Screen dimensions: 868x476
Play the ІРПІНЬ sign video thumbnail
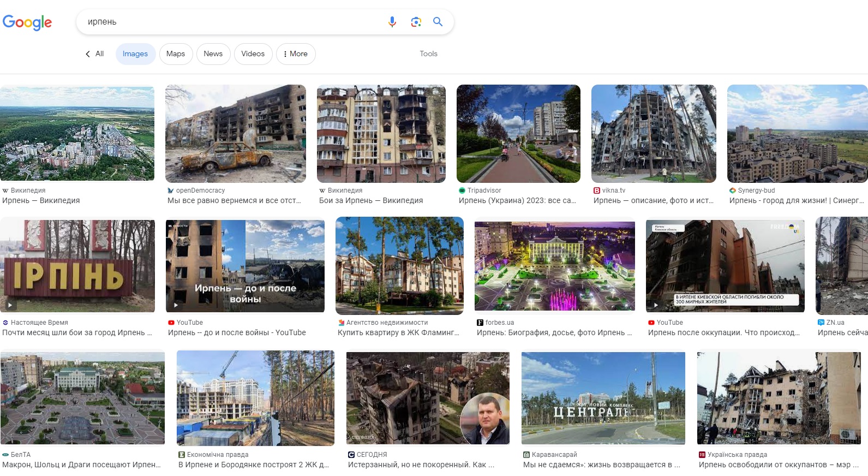click(x=77, y=265)
